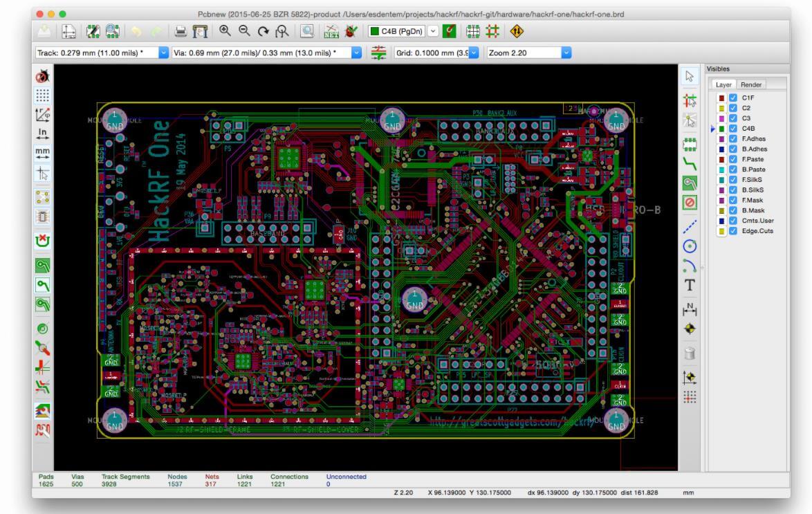This screenshot has height=514, width=812.
Task: Click the zoom out magnifier
Action: 244,31
